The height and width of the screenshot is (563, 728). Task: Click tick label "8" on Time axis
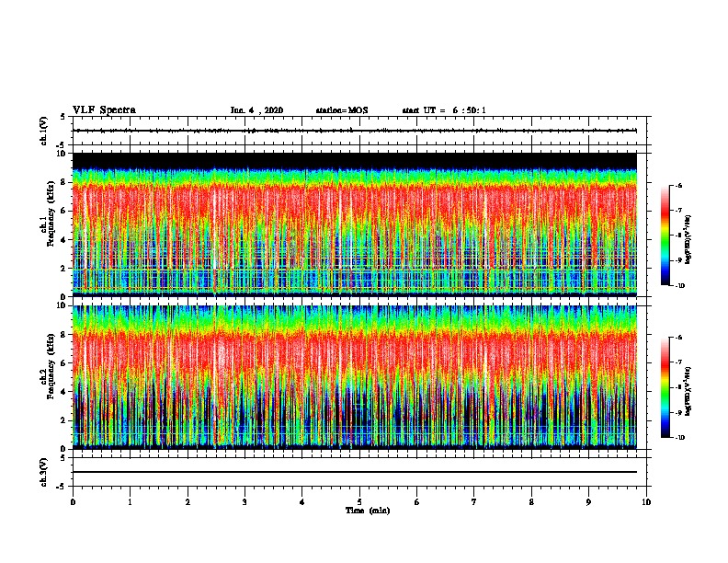click(531, 502)
